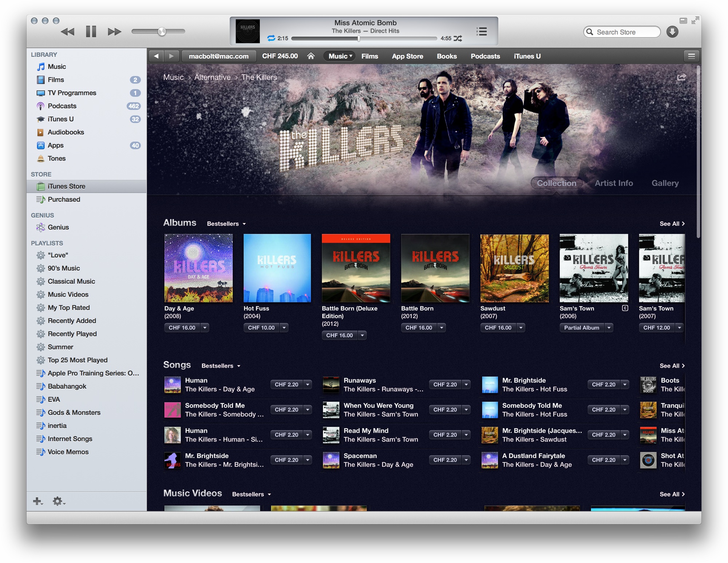728x563 pixels.
Task: Open the iTunes U store tab
Action: click(527, 56)
